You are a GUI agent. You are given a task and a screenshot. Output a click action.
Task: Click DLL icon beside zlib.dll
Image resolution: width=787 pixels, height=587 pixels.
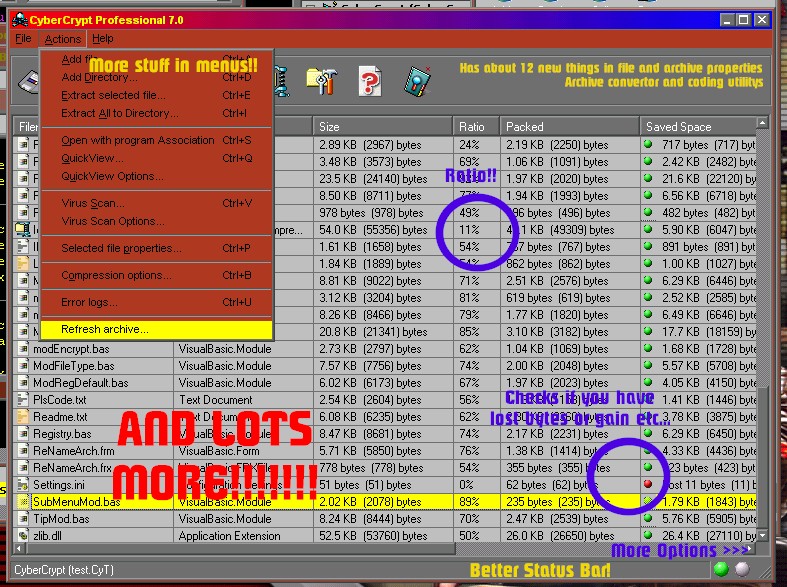[x=23, y=535]
